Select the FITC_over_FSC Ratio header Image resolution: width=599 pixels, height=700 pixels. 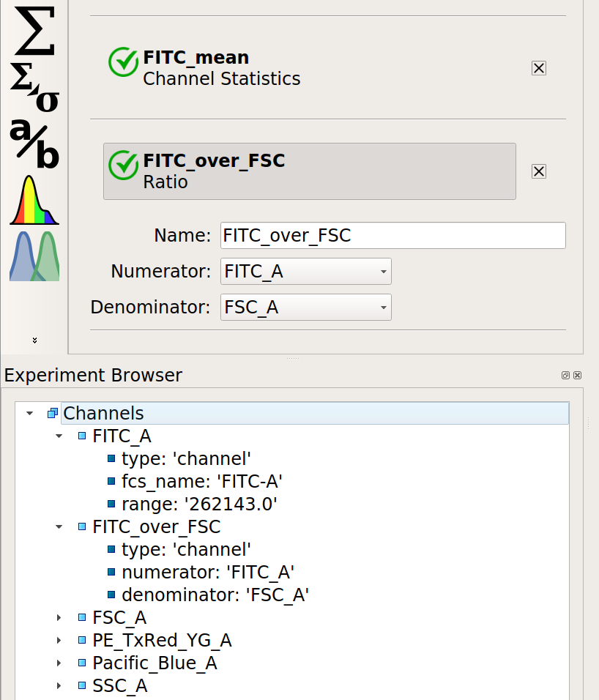(x=309, y=171)
